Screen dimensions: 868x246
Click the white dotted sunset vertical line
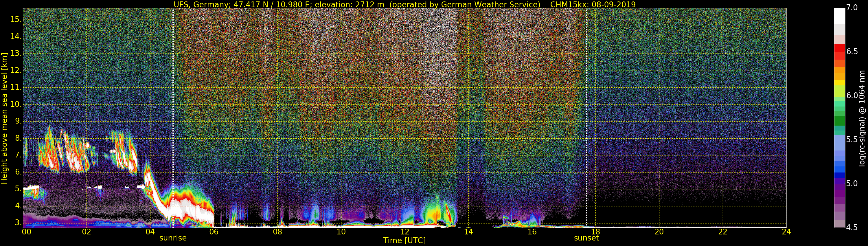(587, 118)
